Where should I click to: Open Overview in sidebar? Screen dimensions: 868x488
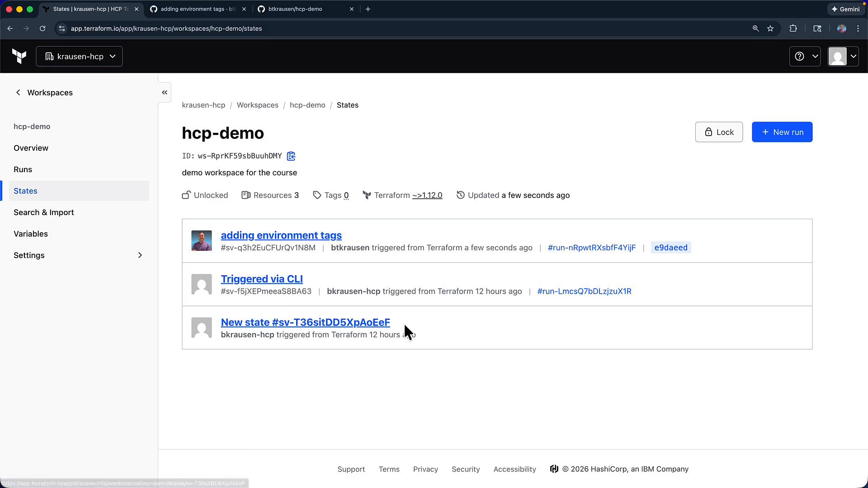pyautogui.click(x=31, y=148)
